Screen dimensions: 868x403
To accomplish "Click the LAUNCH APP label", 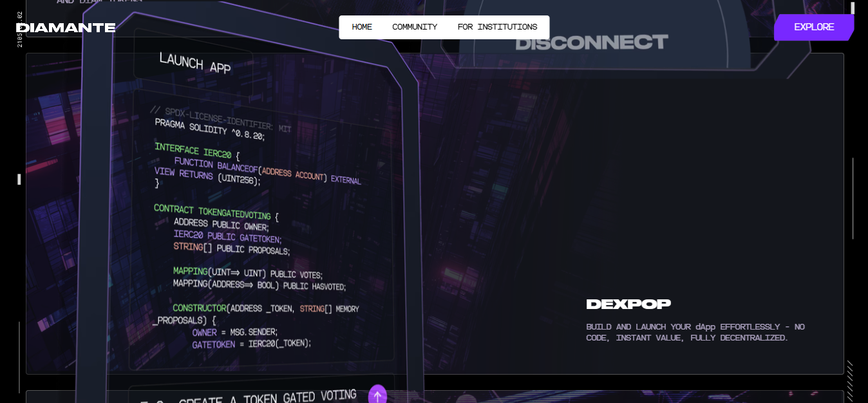I will pos(194,62).
